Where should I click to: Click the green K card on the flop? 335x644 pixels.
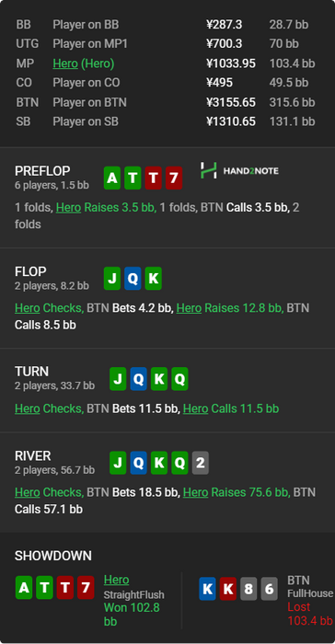tap(154, 279)
